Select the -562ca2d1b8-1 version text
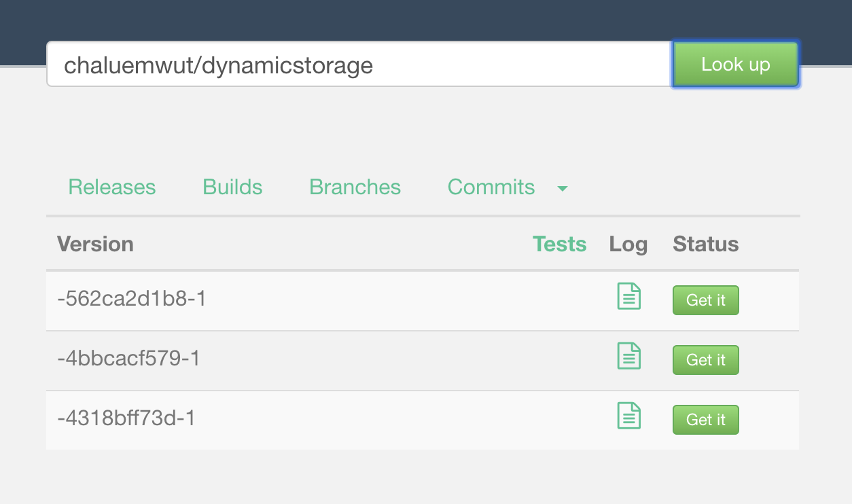Viewport: 852px width, 504px height. coord(132,298)
